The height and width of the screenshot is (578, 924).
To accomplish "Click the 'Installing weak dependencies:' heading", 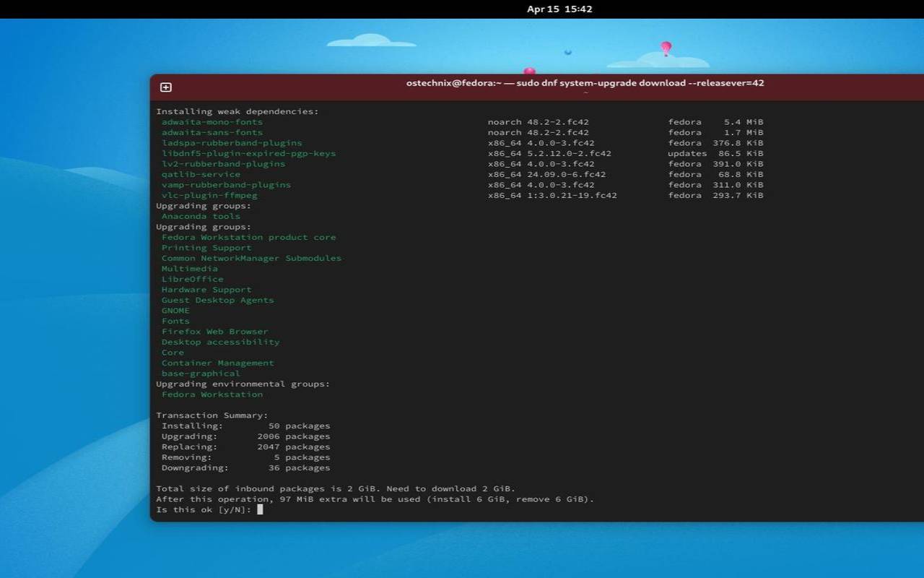I will coord(237,111).
